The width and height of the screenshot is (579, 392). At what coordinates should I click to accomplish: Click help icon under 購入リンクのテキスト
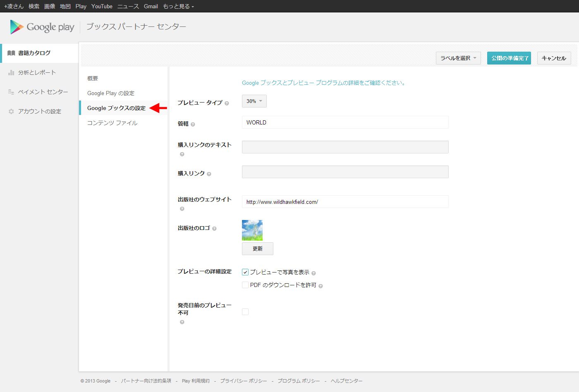point(182,154)
